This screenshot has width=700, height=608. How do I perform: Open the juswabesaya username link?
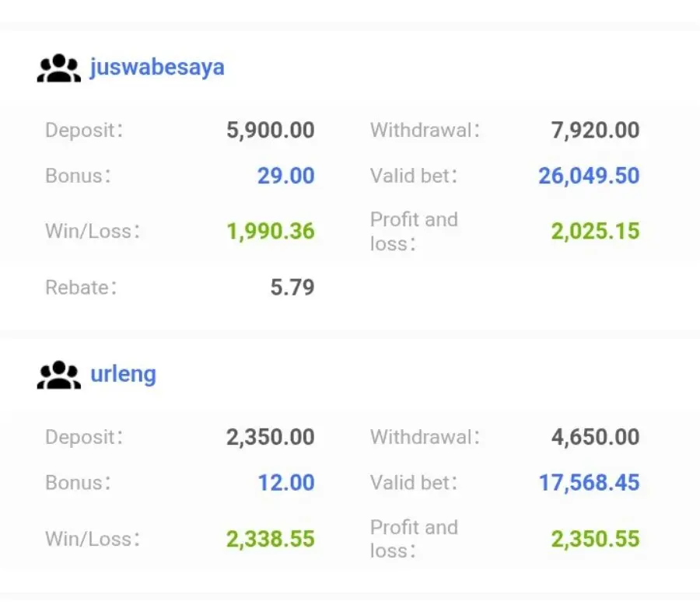[x=157, y=68]
